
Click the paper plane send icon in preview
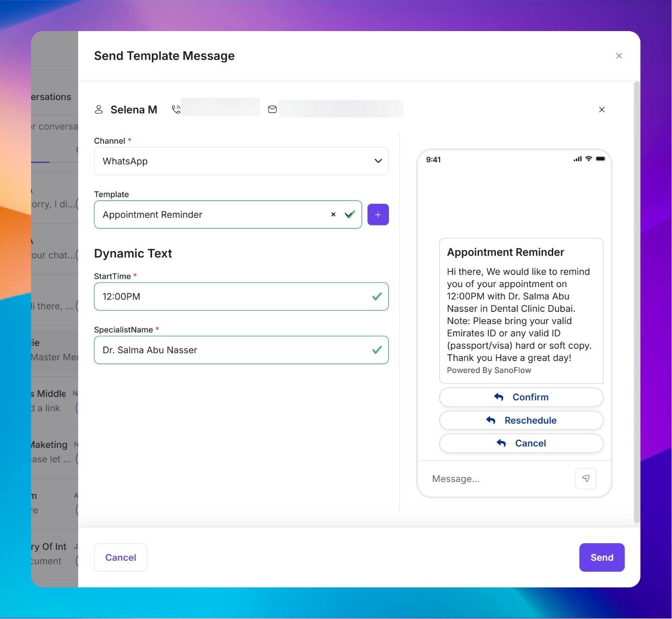586,479
